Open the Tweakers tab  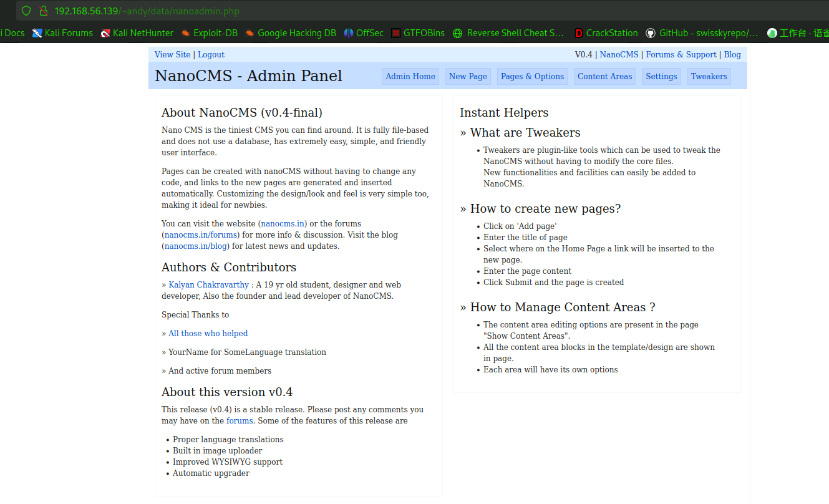coord(709,76)
